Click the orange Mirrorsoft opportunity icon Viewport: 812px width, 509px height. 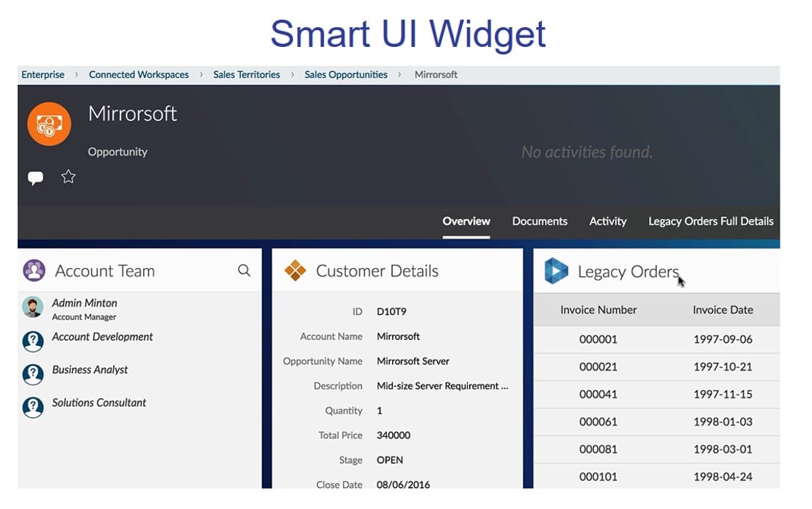tap(49, 123)
